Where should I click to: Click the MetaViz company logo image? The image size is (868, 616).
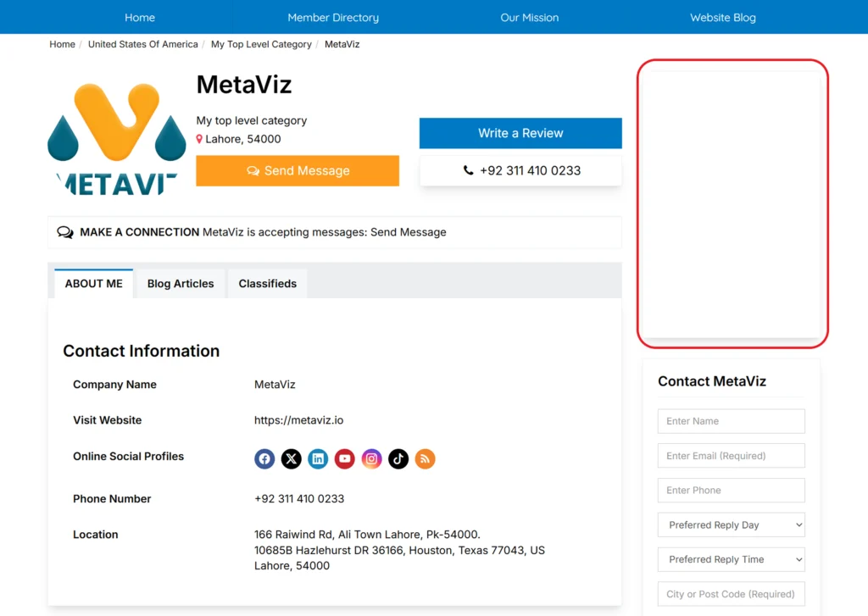coord(116,139)
